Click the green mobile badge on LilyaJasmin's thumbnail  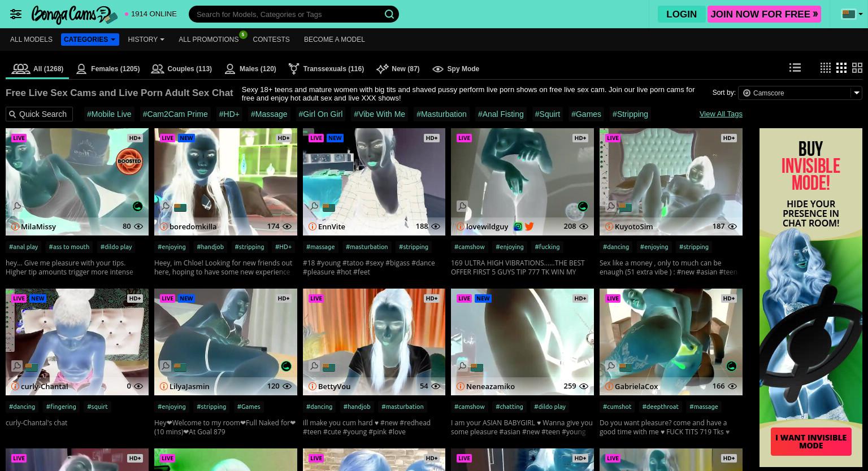(286, 367)
